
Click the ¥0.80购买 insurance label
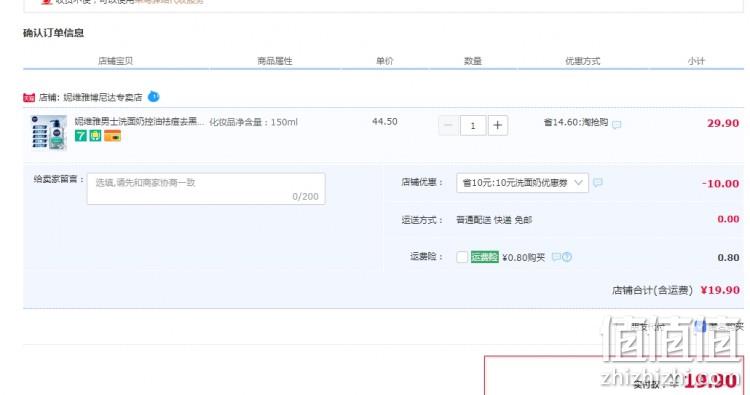(523, 257)
